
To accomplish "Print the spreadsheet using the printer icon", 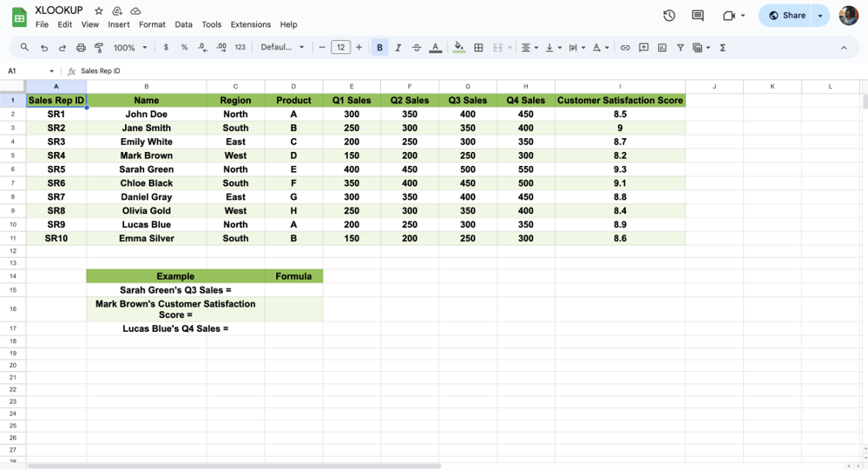I will click(x=81, y=48).
